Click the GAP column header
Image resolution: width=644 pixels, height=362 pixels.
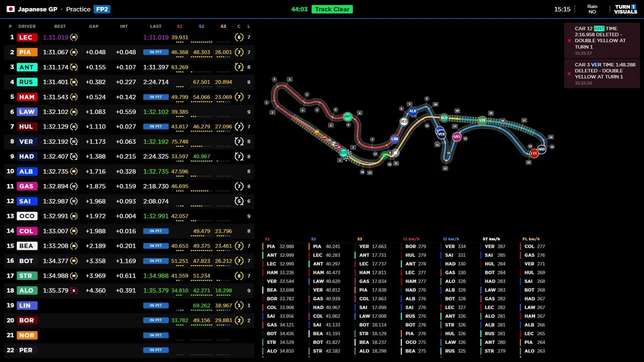coord(94,26)
